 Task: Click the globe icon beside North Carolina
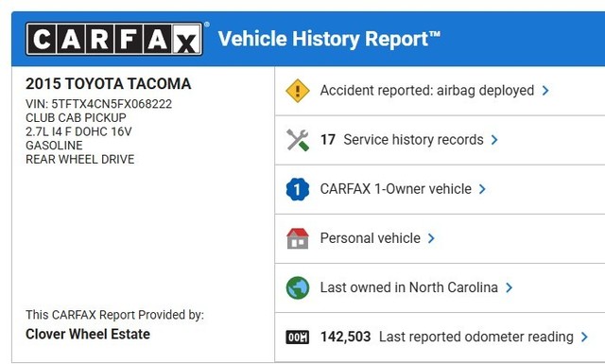pyautogui.click(x=298, y=287)
